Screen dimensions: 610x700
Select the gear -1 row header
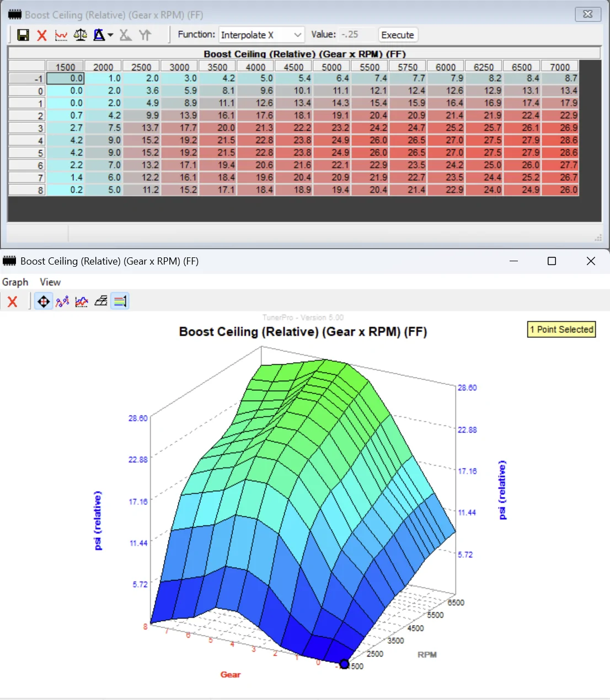27,78
